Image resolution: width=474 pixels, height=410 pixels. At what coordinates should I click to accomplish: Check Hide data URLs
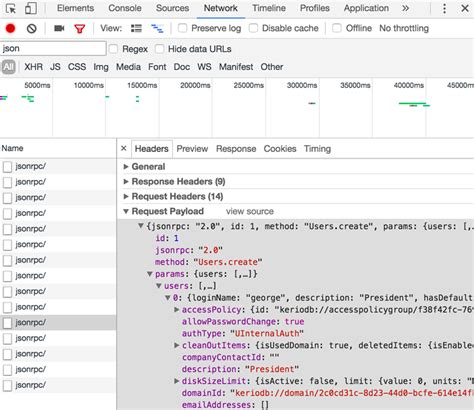click(159, 49)
